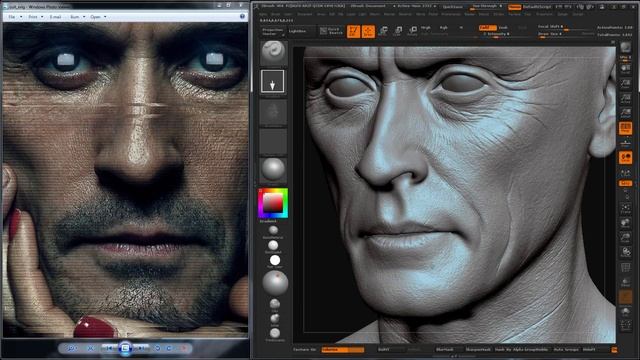Open the Open dropdown in Photo Viewer

[x=98, y=17]
